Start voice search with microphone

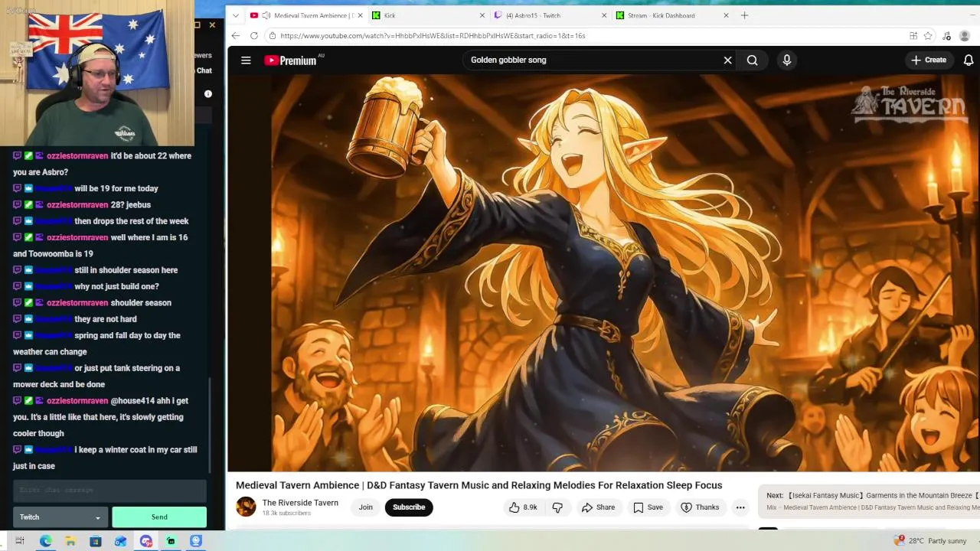click(786, 60)
